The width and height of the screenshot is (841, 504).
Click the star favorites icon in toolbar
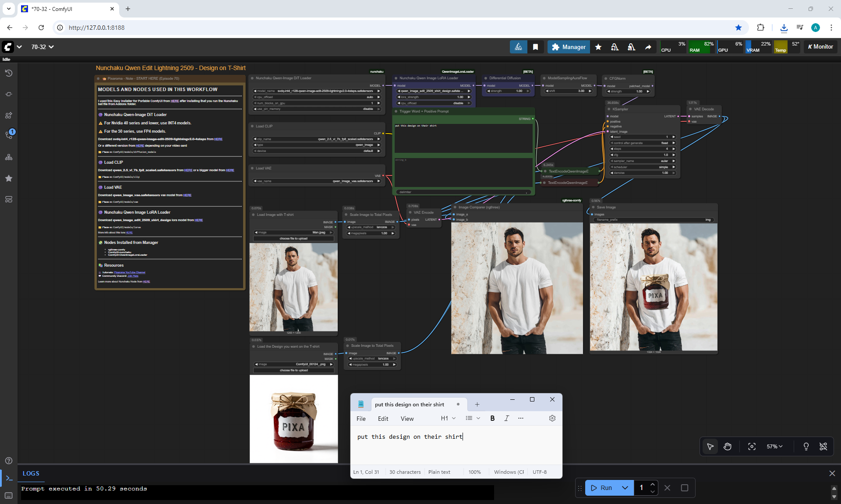(x=598, y=47)
